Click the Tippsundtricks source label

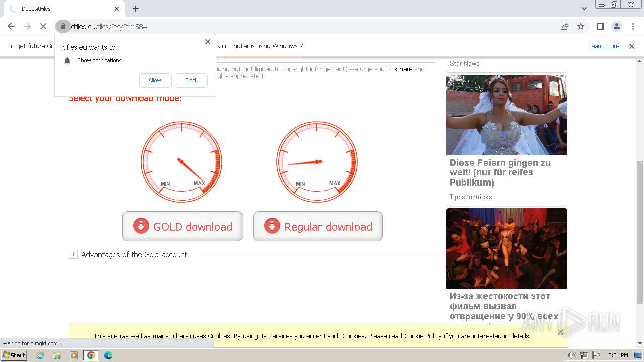click(x=471, y=197)
